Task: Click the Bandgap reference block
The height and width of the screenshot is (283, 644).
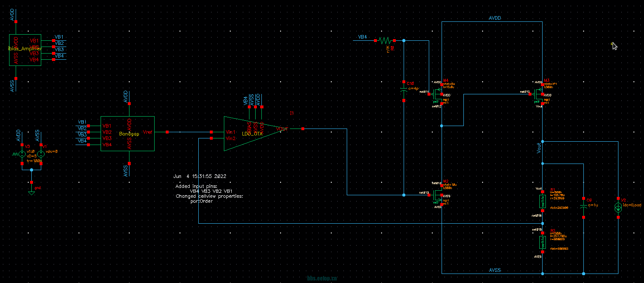Action: coord(127,133)
